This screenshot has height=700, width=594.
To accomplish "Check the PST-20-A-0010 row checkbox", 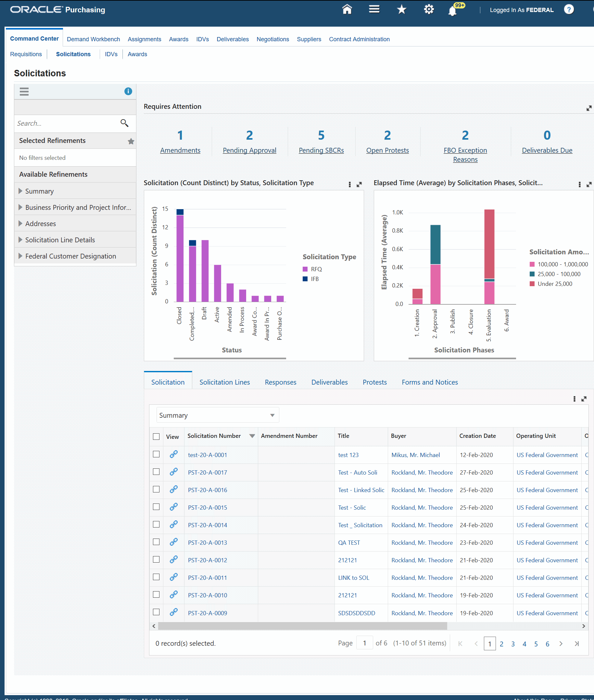I will pos(156,594).
